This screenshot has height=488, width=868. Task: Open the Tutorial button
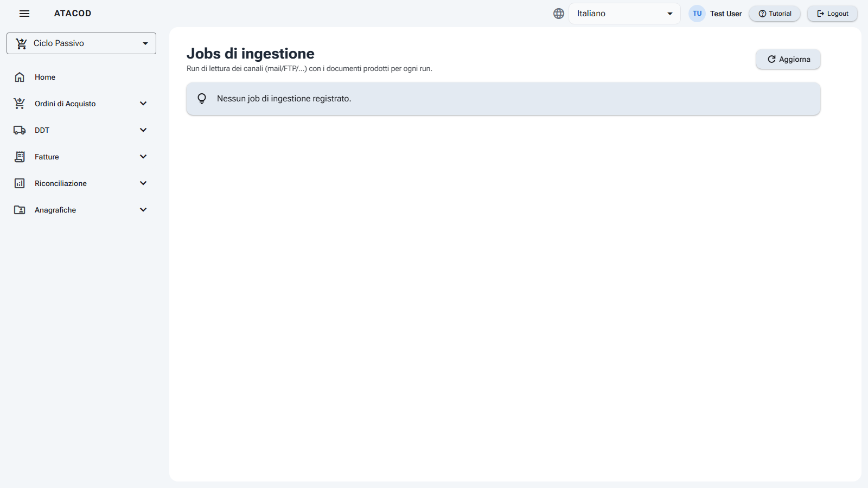coord(775,14)
